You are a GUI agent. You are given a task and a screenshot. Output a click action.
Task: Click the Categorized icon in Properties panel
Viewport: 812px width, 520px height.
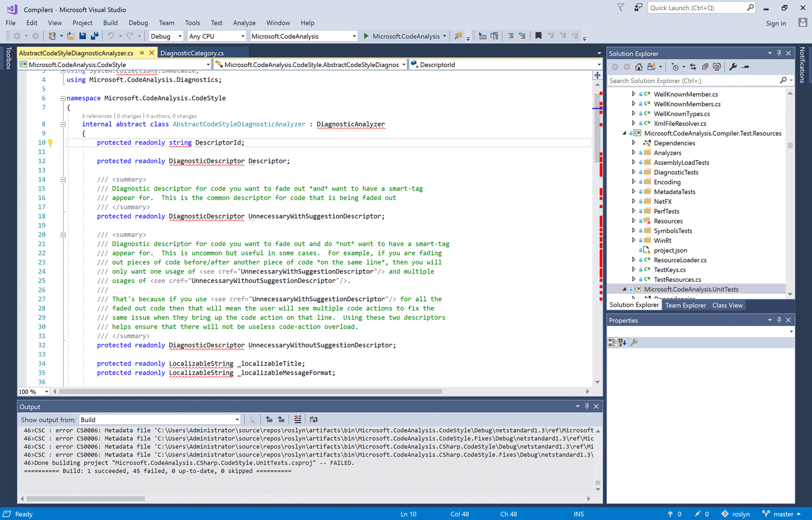pyautogui.click(x=612, y=342)
